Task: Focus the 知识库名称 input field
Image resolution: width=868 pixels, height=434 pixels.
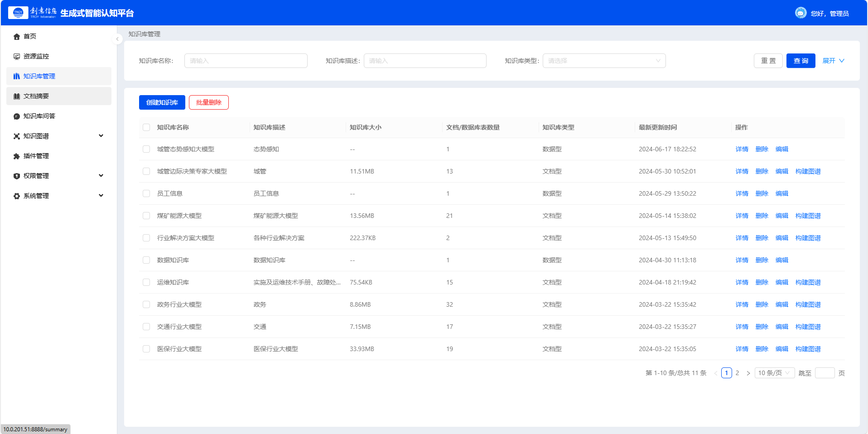Action: click(246, 61)
